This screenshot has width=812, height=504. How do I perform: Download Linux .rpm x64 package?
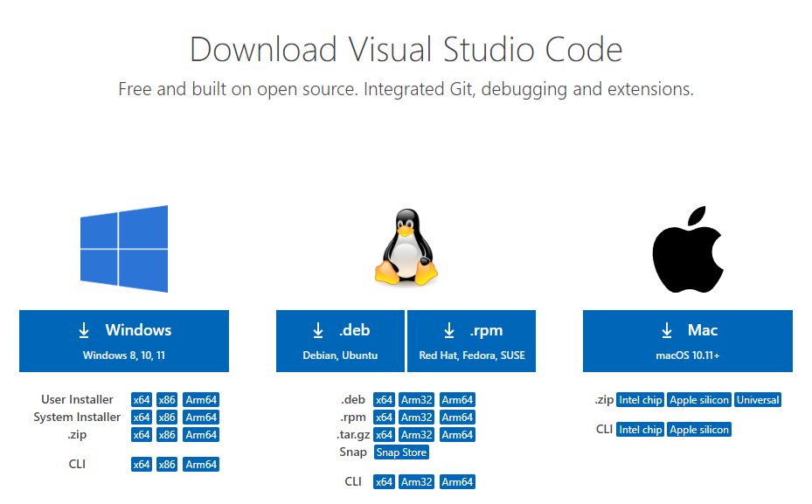click(x=384, y=418)
